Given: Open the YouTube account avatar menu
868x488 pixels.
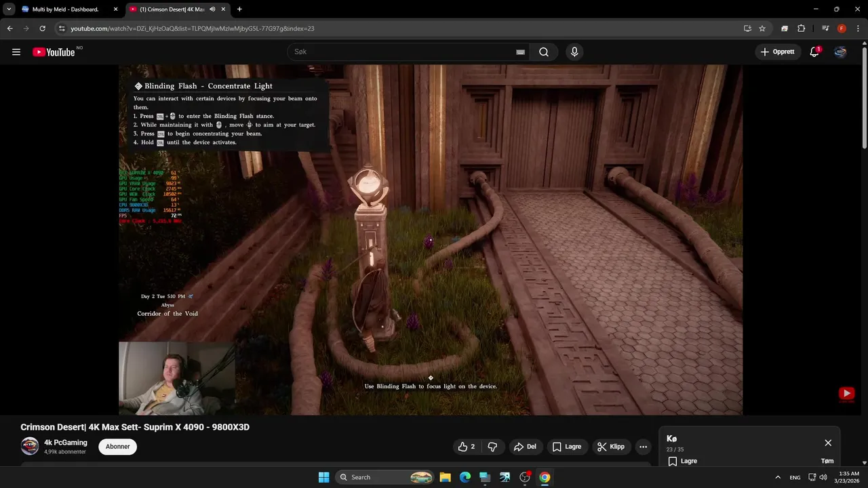Looking at the screenshot, I should point(840,52).
